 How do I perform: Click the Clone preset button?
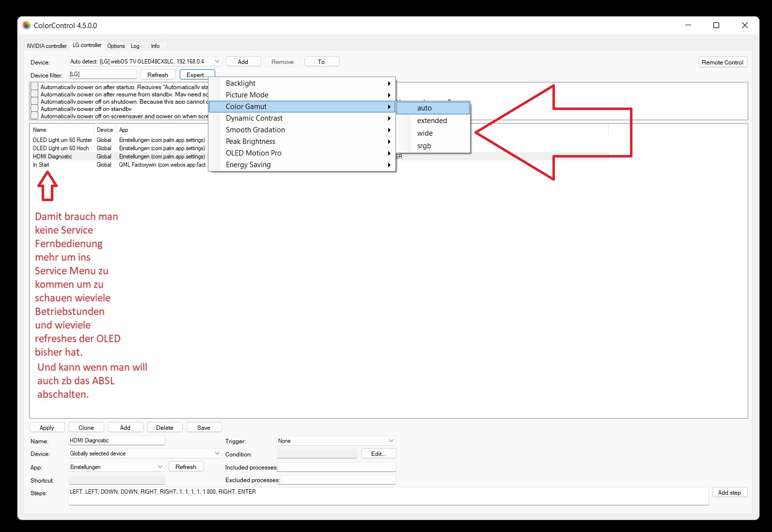click(86, 427)
